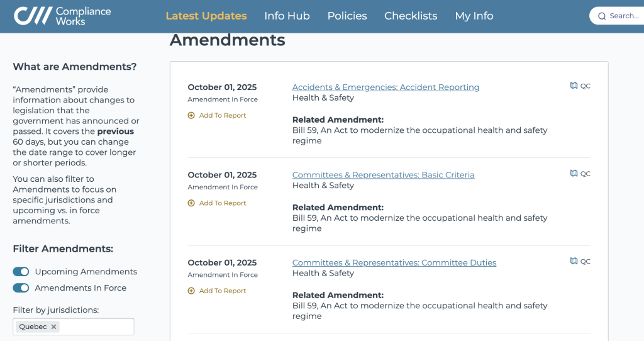Click the QC label in Committee Duties row

[586, 261]
